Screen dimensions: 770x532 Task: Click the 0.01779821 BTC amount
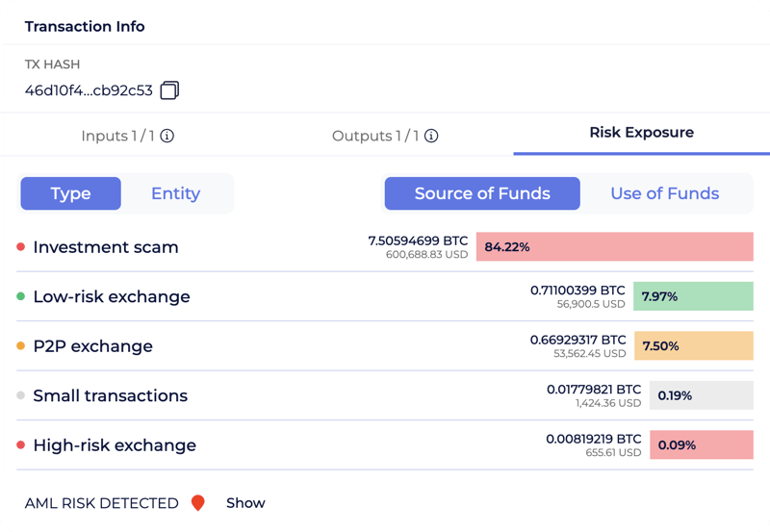coord(594,390)
